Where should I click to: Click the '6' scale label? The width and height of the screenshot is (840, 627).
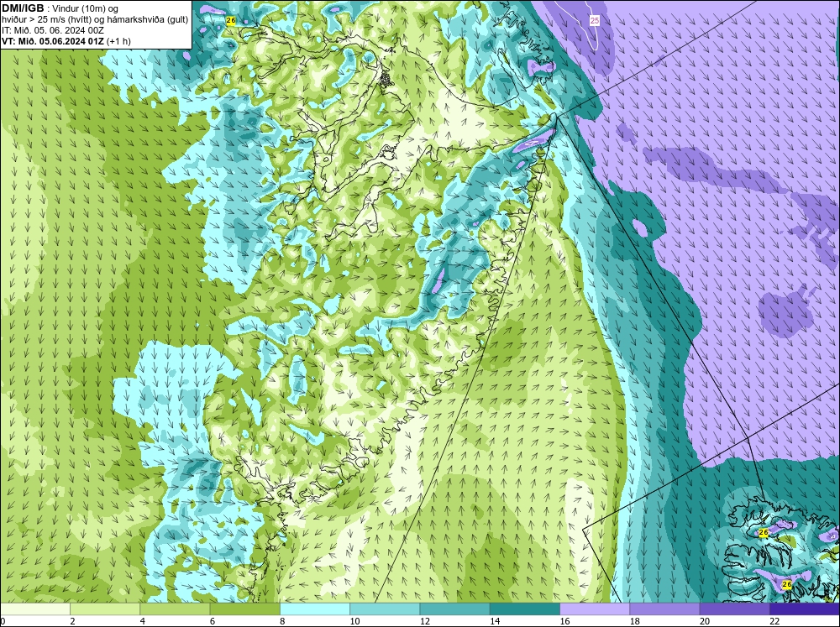213,621
